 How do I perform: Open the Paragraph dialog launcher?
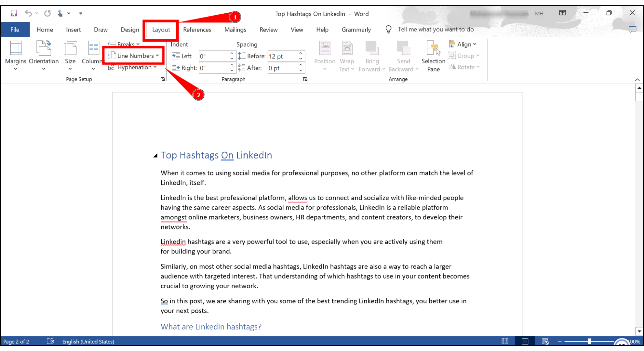(305, 79)
